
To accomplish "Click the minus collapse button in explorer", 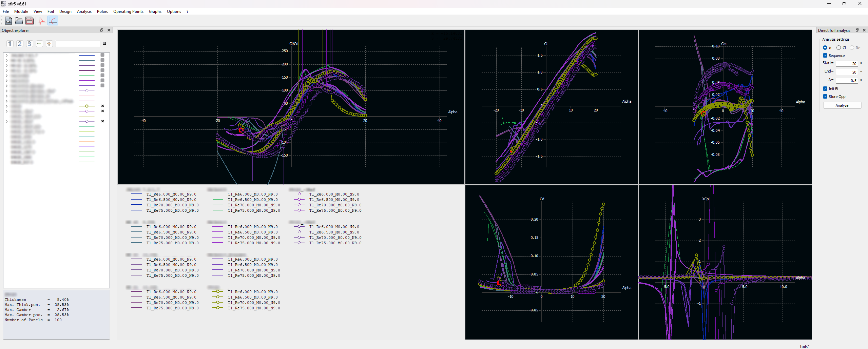I will (x=39, y=44).
